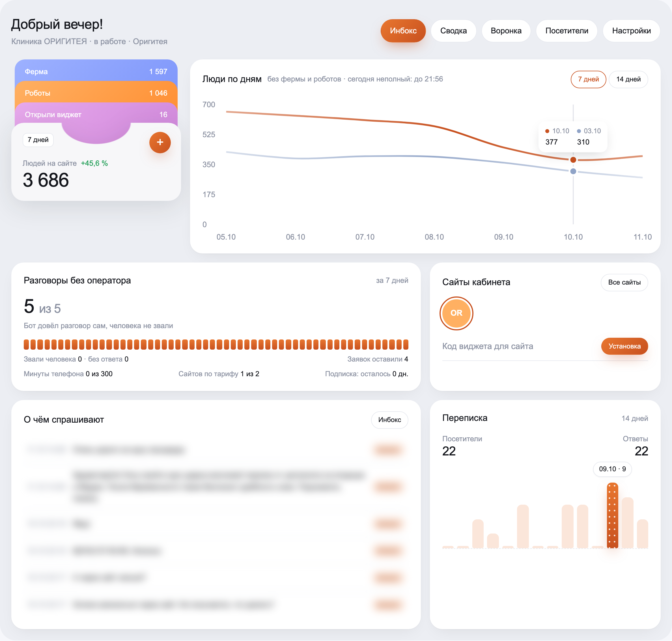
Task: Click the Заявок оставили 4 label
Action: pyautogui.click(x=378, y=359)
